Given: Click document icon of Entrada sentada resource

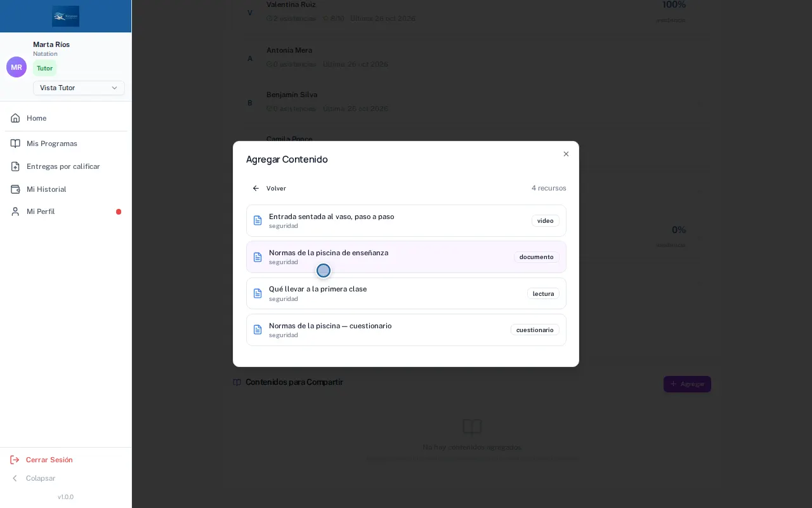Looking at the screenshot, I should (x=258, y=220).
